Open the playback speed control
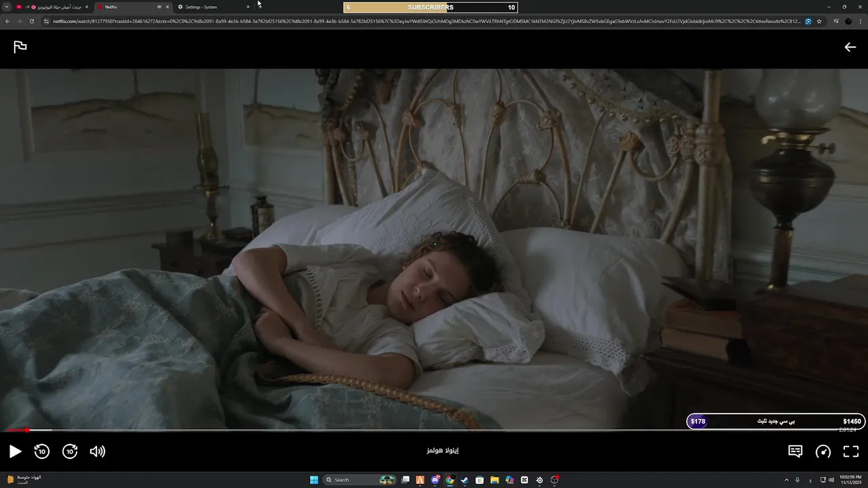Screen dimensions: 868x488 coord(823,451)
